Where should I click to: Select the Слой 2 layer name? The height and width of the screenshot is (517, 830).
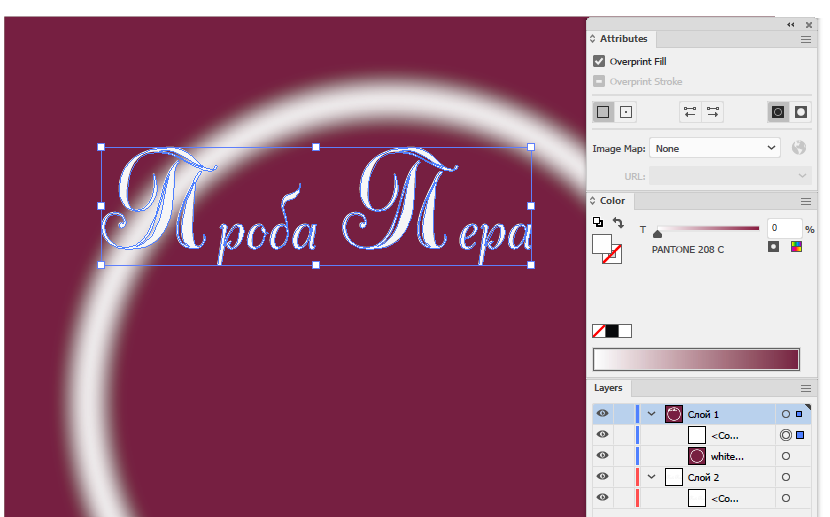point(703,477)
